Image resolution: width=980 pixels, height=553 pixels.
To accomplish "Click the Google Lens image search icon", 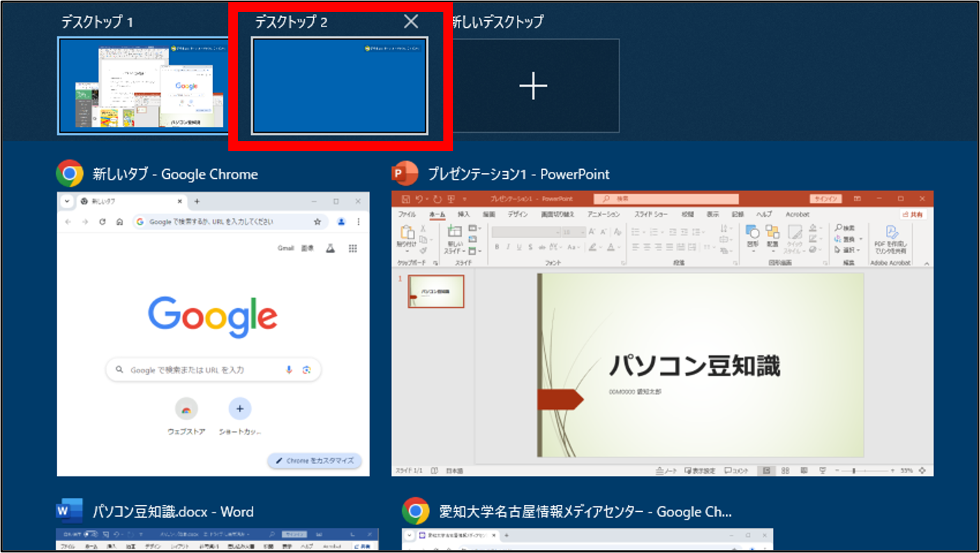I will click(306, 370).
